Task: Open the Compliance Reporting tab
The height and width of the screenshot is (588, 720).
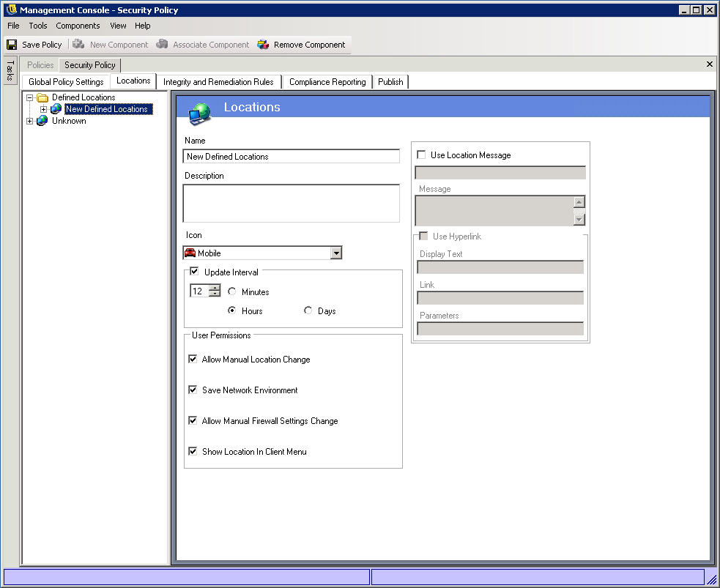Action: [x=327, y=82]
